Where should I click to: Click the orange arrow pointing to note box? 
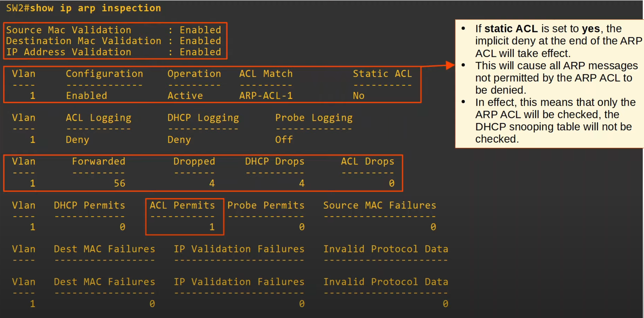point(450,65)
